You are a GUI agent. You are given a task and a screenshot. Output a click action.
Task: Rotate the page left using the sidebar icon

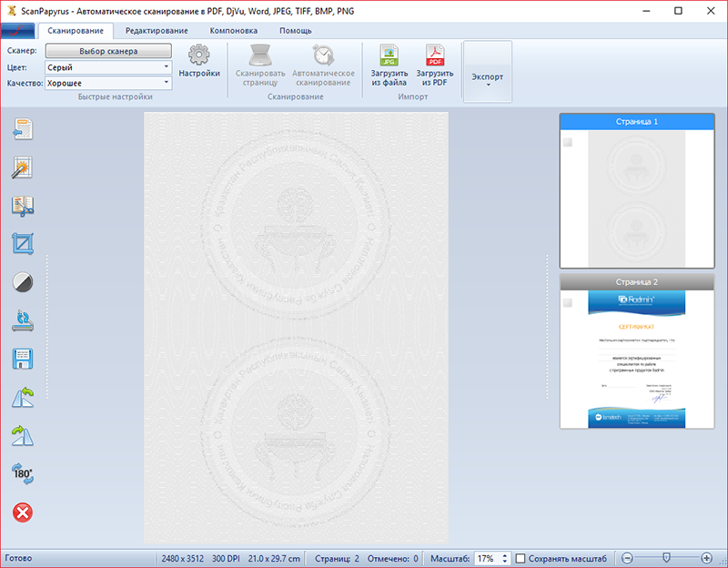[23, 398]
